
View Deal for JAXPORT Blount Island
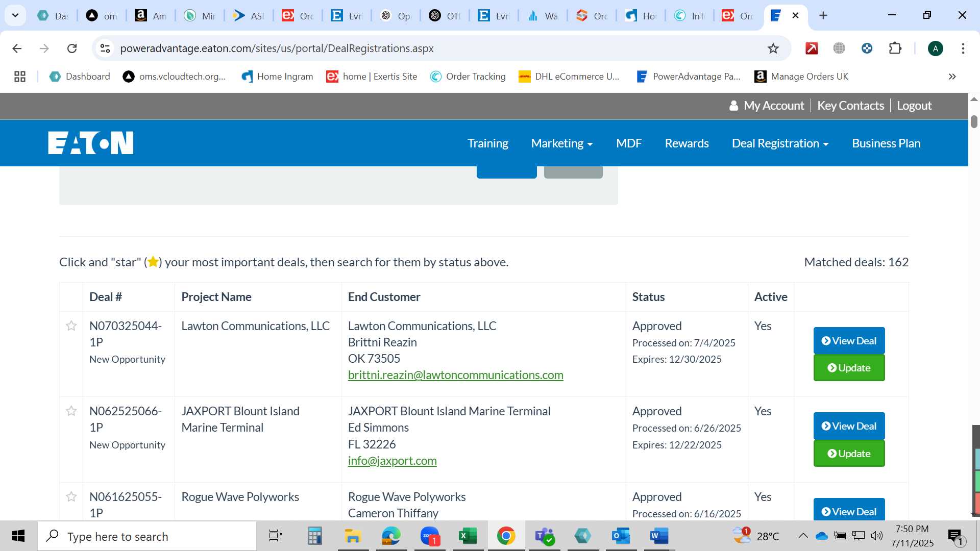(849, 426)
